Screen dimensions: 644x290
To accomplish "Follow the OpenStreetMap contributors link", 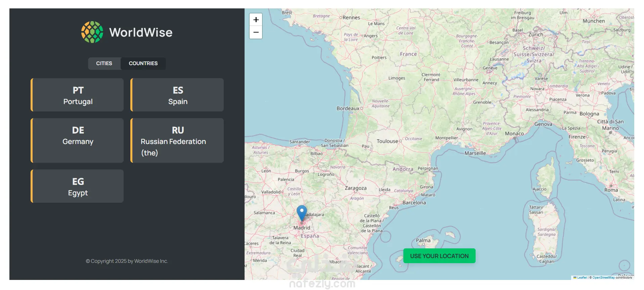I will point(603,278).
